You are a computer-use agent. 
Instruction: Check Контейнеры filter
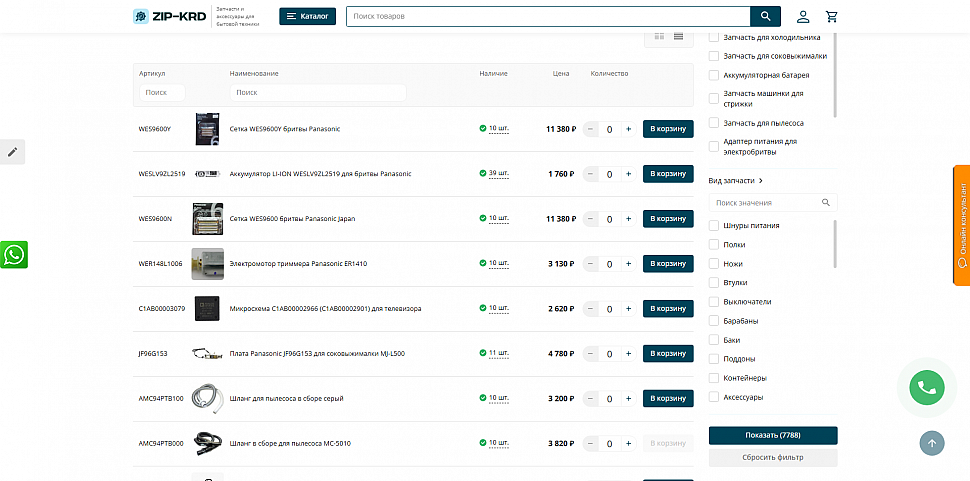tap(714, 378)
